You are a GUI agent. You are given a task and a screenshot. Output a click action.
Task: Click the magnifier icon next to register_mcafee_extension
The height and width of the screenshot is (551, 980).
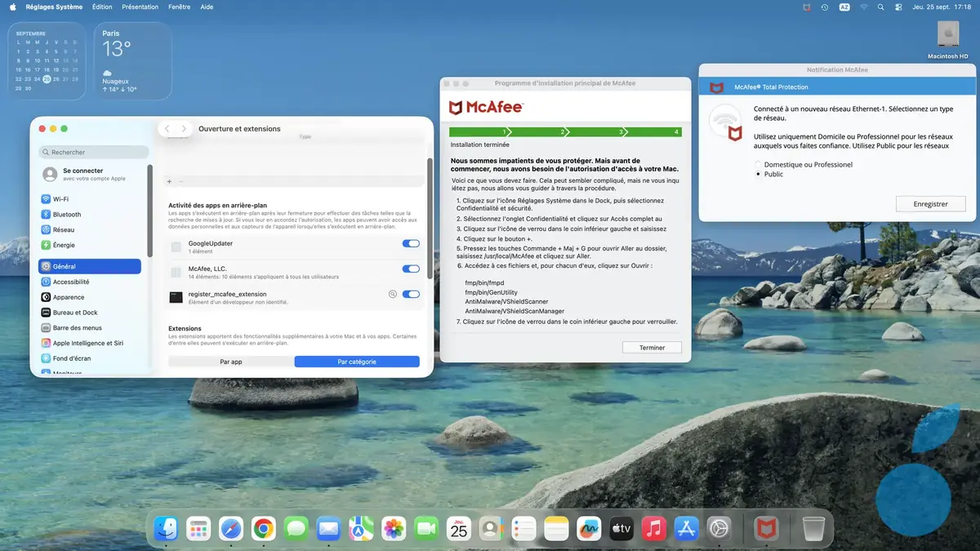point(393,292)
